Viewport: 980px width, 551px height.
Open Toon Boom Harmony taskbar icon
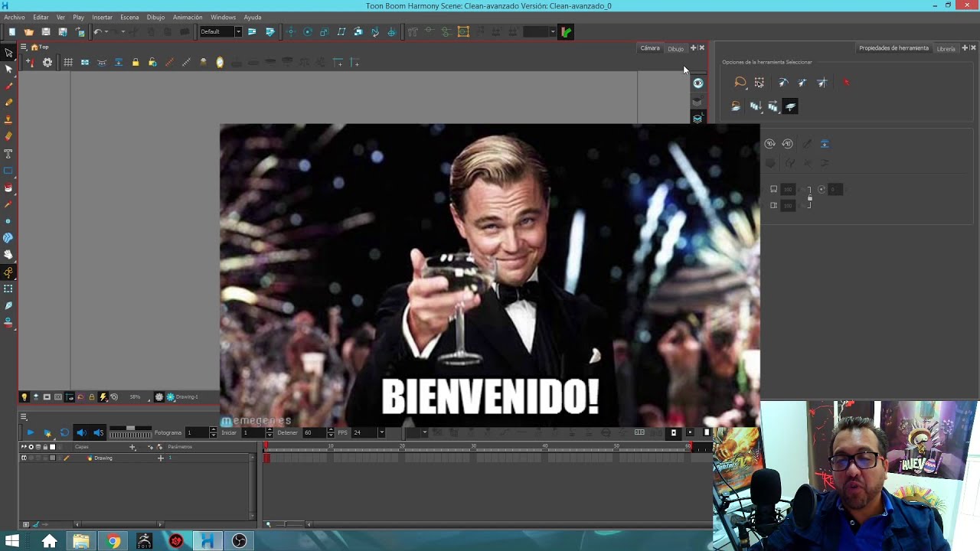[x=207, y=541]
